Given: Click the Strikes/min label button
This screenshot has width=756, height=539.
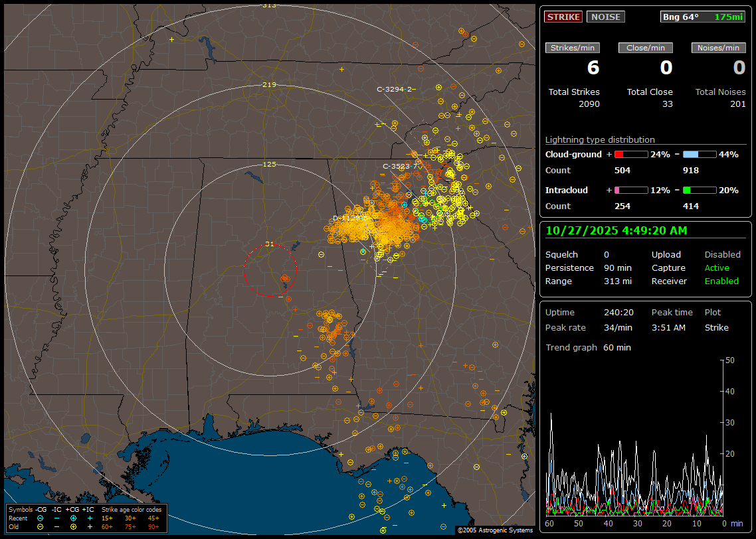Looking at the screenshot, I should (573, 48).
